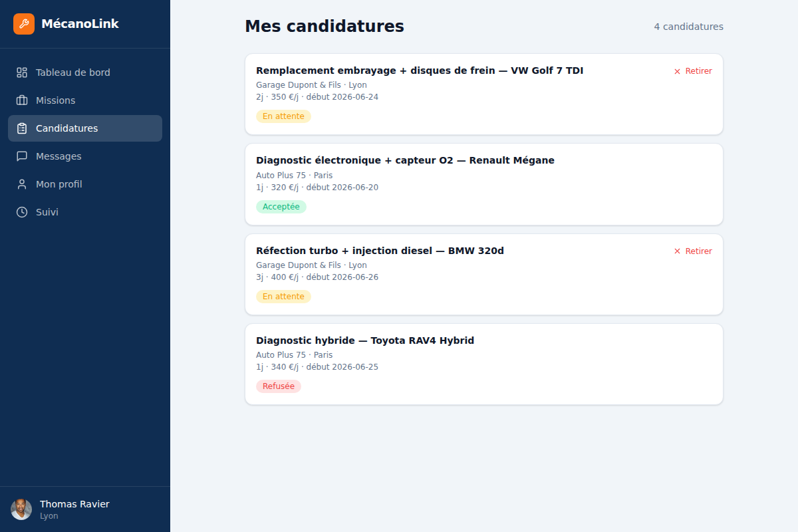Click the Thomas Ravier user name
The height and width of the screenshot is (532, 798).
click(x=74, y=504)
